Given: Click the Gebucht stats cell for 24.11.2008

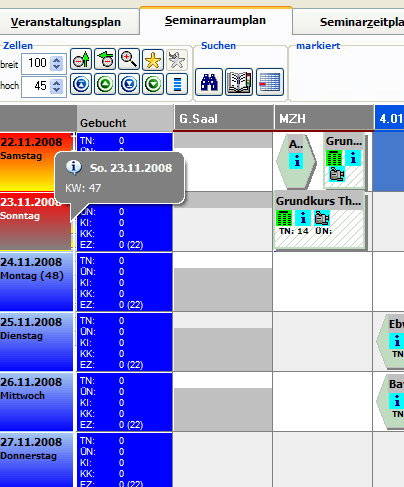Looking at the screenshot, I should point(125,282).
